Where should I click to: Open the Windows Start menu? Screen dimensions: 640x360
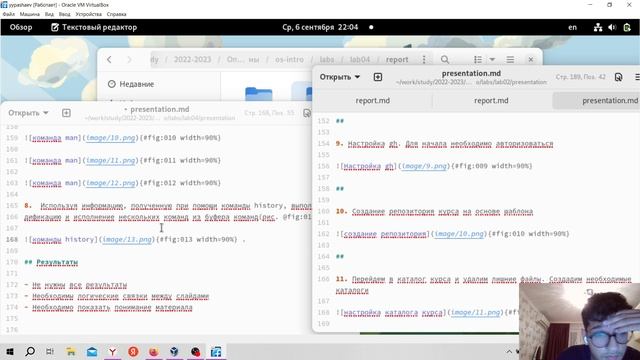pyautogui.click(x=10, y=351)
